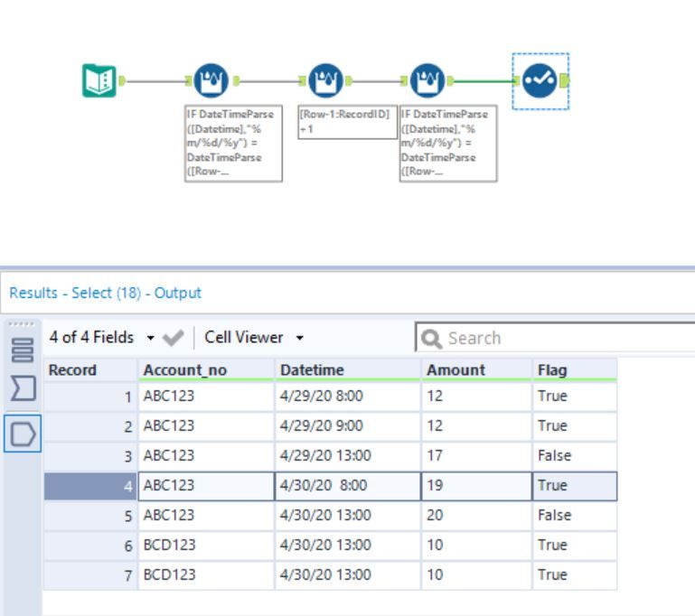Click the False flag in row 5
The width and height of the screenshot is (695, 616).
pos(575,516)
